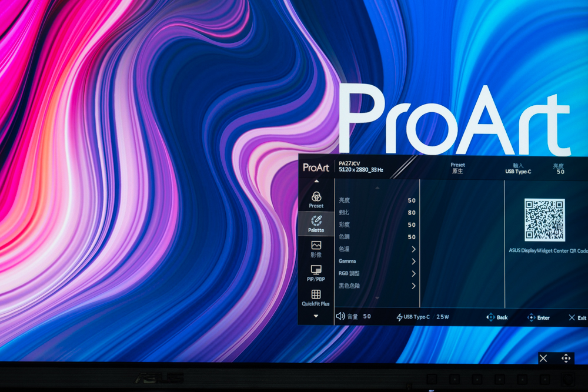Click the USB Type-C power lightning icon
Image resolution: width=588 pixels, height=392 pixels.
point(399,317)
